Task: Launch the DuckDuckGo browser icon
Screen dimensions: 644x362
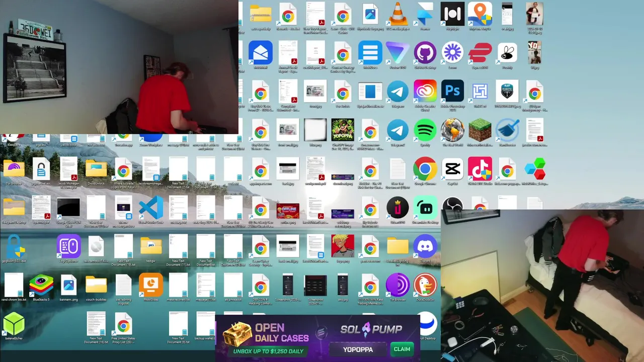Action: pyautogui.click(x=425, y=286)
